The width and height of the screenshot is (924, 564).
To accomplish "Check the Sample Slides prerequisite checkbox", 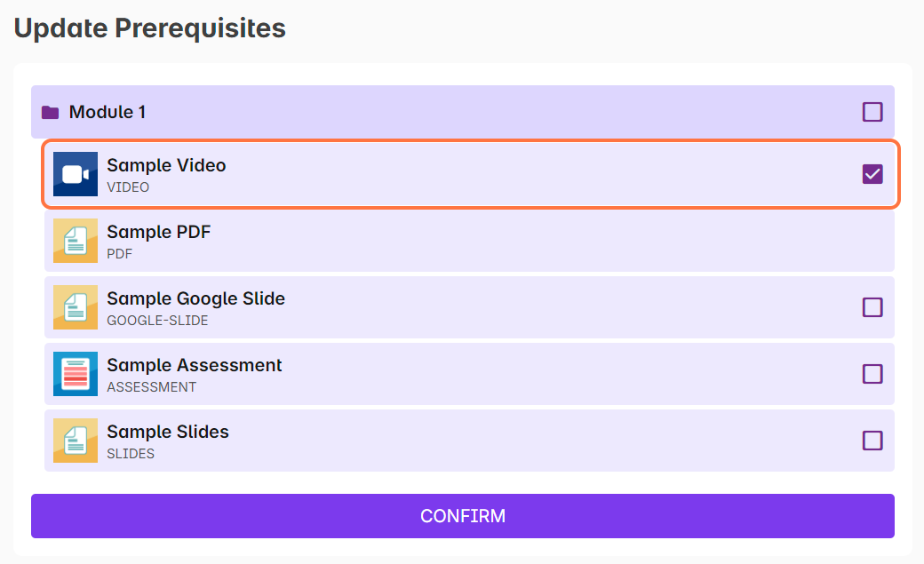I will (x=872, y=441).
